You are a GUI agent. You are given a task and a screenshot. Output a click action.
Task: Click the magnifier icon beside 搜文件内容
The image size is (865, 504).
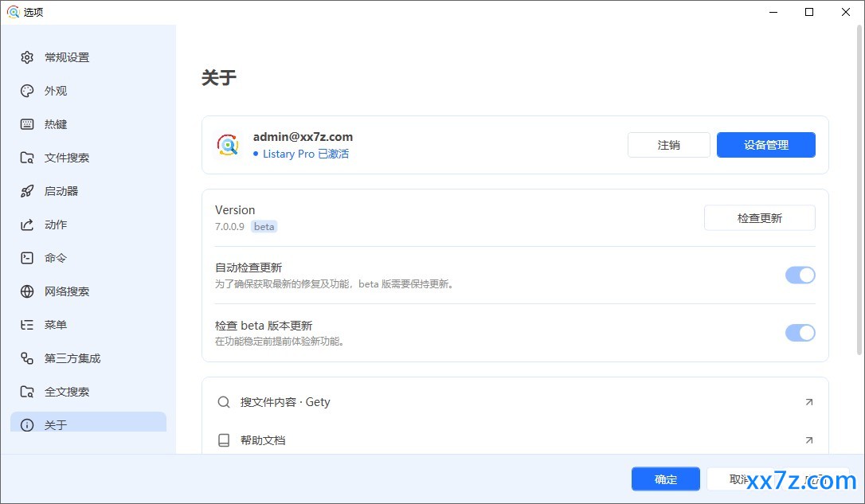coord(224,402)
